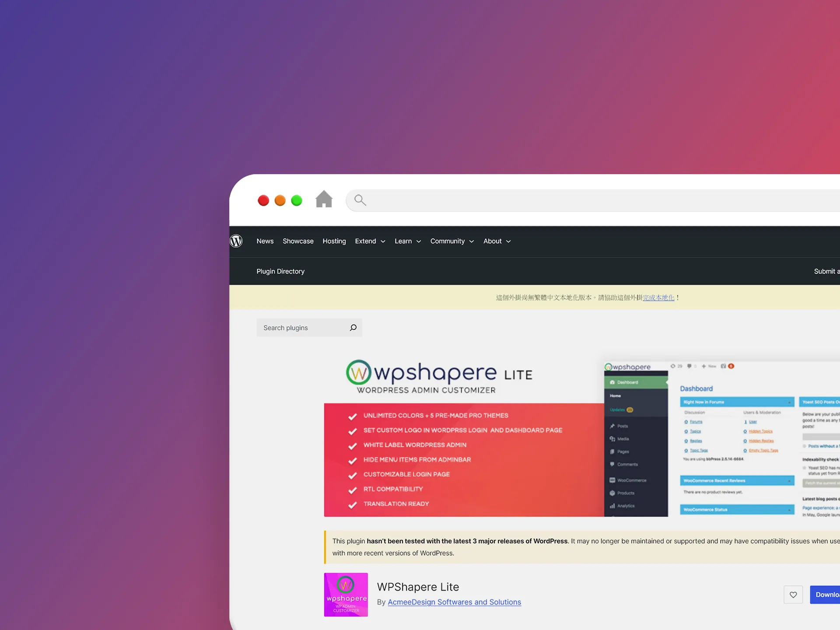The height and width of the screenshot is (630, 840).
Task: Click the Submit link in header
Action: click(x=826, y=271)
